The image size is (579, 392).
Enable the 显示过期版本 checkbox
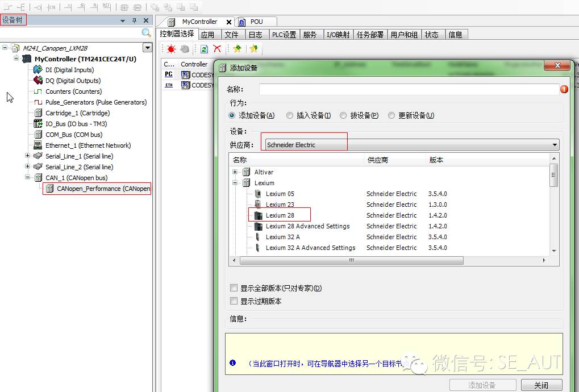coord(234,301)
